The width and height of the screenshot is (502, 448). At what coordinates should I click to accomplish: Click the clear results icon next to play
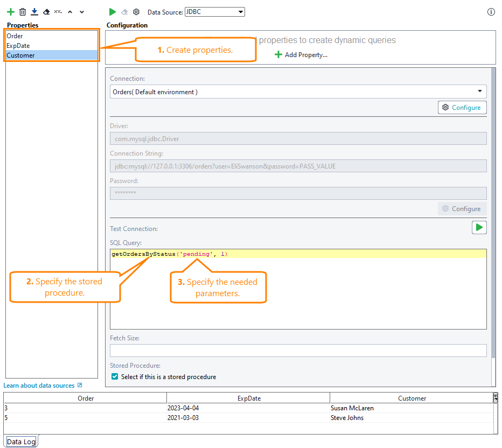(x=124, y=11)
